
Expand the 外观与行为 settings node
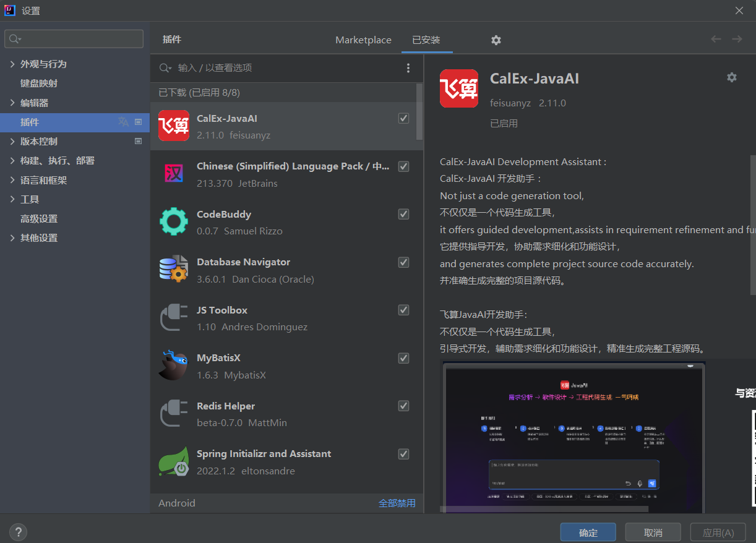(x=12, y=64)
